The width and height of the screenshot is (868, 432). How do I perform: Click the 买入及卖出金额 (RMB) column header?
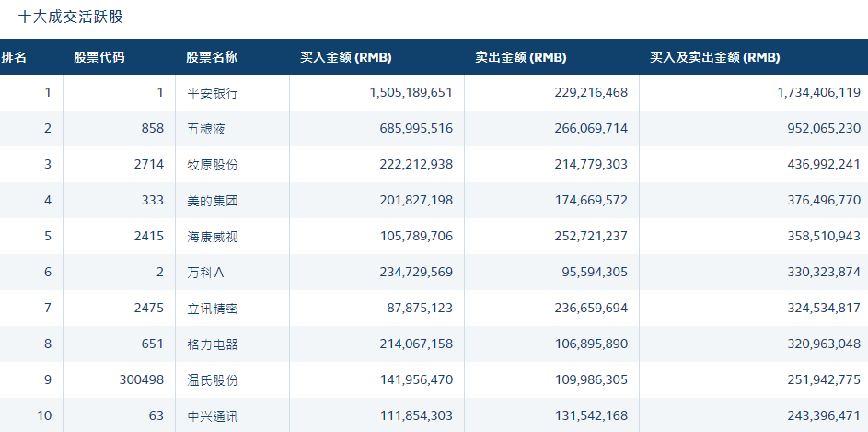tap(715, 57)
